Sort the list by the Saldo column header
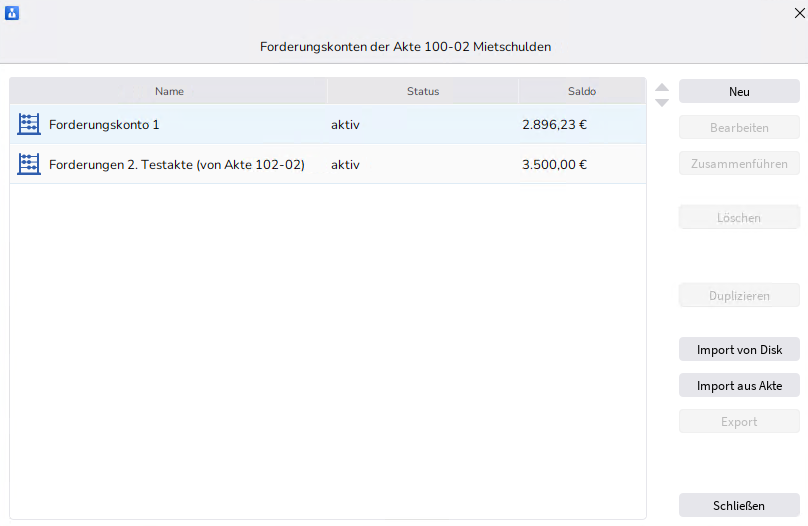 [581, 91]
